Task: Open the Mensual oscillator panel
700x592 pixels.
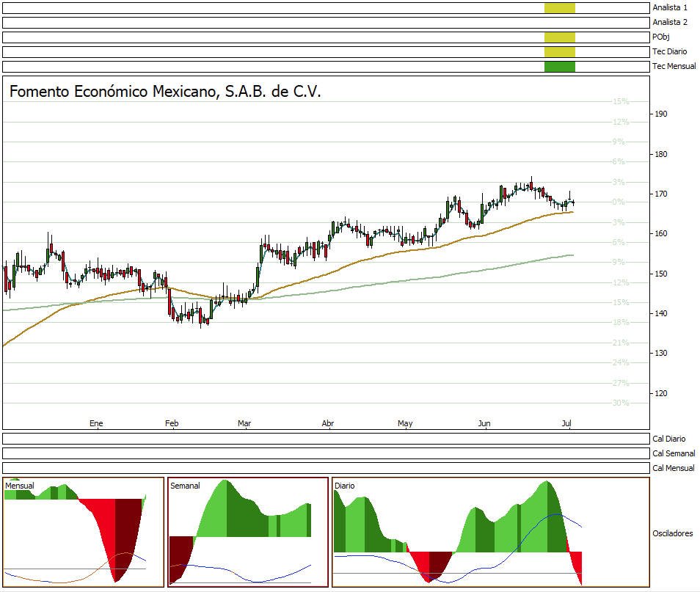Action: (x=84, y=532)
